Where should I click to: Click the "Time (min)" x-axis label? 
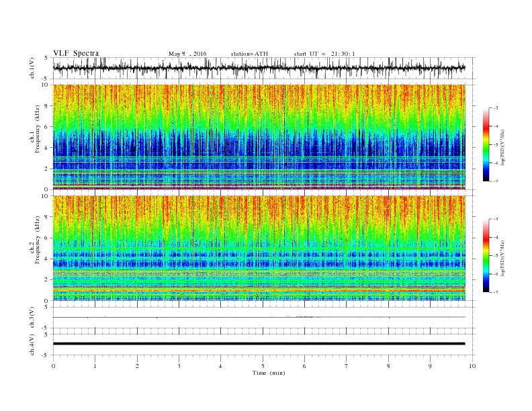[269, 373]
